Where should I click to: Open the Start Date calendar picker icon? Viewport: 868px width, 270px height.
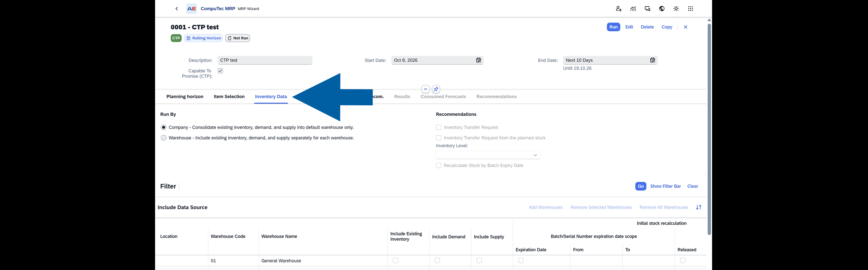(x=479, y=61)
